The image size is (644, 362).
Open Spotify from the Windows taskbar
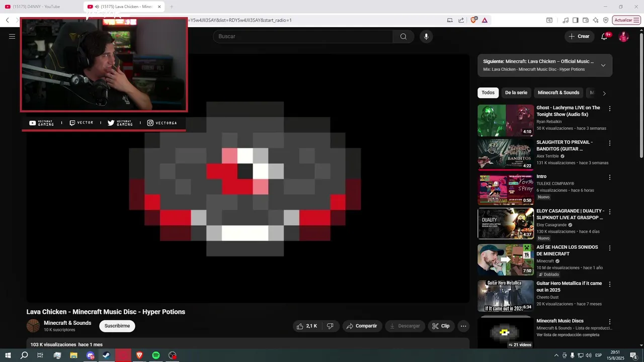pyautogui.click(x=156, y=355)
